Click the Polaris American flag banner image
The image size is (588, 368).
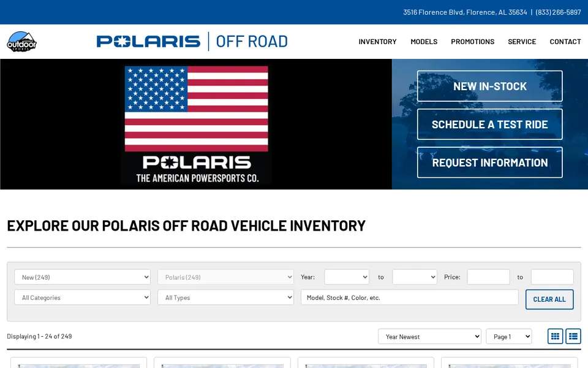tap(196, 125)
